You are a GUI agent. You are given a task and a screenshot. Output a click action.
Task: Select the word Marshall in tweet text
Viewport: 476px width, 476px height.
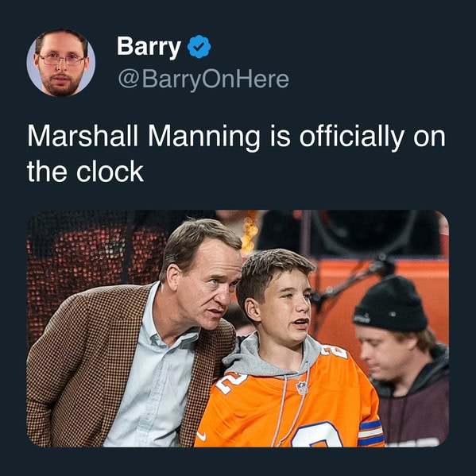tap(83, 137)
